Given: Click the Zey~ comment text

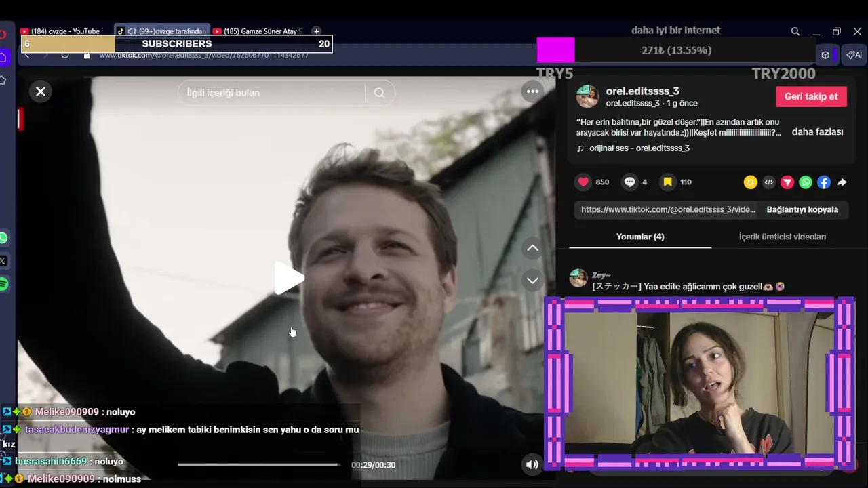Looking at the screenshot, I should [688, 286].
